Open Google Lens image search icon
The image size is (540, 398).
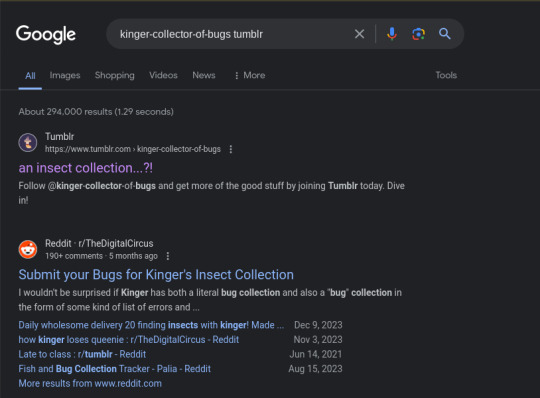418,34
